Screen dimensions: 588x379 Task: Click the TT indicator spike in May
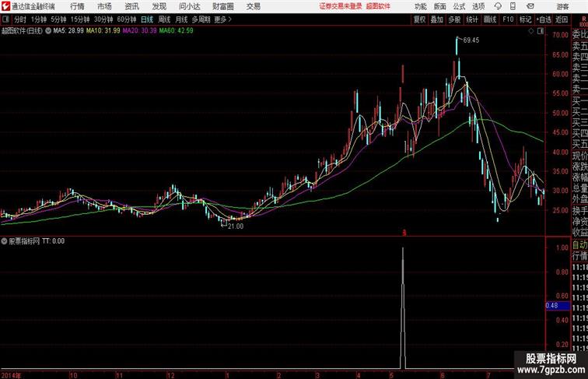tap(403, 307)
